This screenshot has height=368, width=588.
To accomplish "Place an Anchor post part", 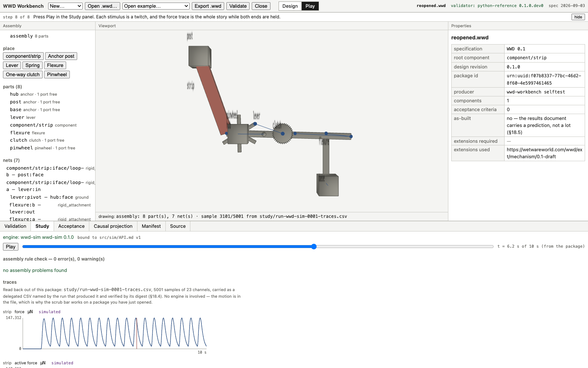I will tap(61, 56).
